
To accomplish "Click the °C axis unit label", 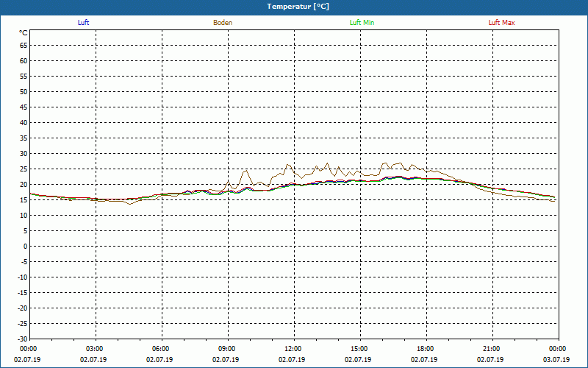I will [24, 33].
